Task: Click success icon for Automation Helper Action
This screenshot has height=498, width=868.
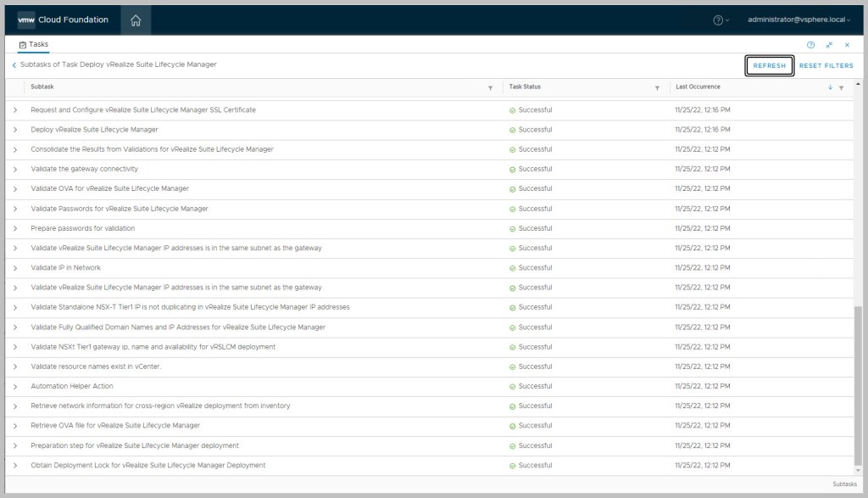Action: 512,387
